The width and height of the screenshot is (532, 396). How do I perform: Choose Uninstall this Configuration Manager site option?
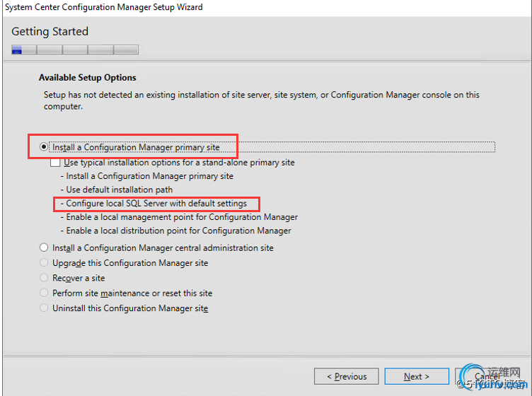(44, 308)
